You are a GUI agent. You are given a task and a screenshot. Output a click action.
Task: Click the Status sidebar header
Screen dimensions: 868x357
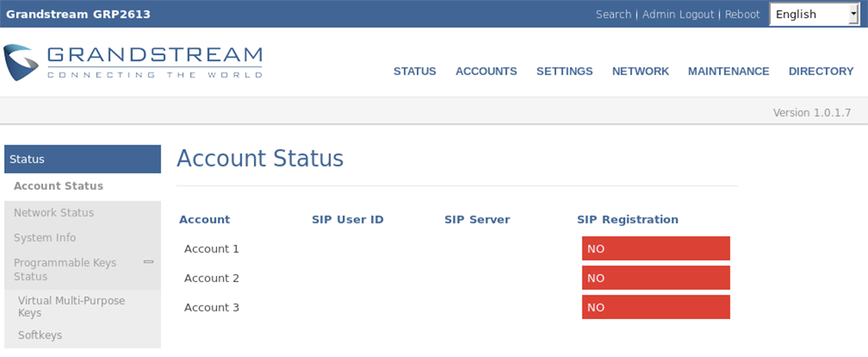click(83, 159)
